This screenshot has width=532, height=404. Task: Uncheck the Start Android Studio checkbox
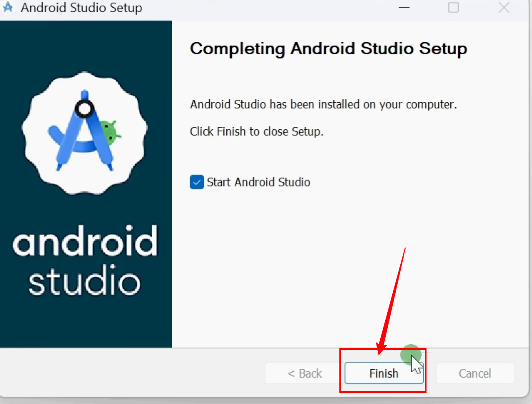pyautogui.click(x=197, y=182)
